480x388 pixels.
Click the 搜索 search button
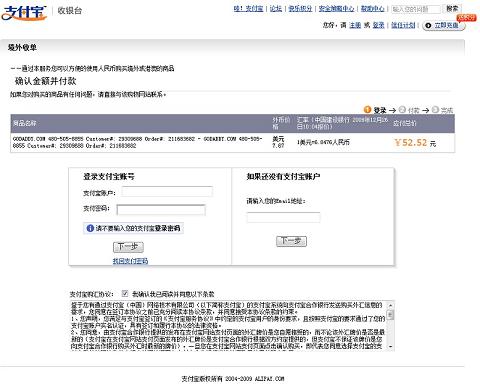[452, 9]
